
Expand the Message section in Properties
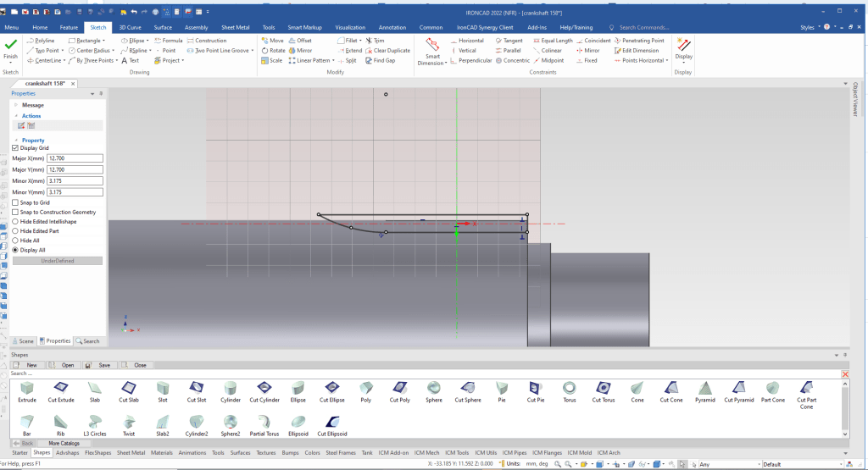click(x=15, y=105)
